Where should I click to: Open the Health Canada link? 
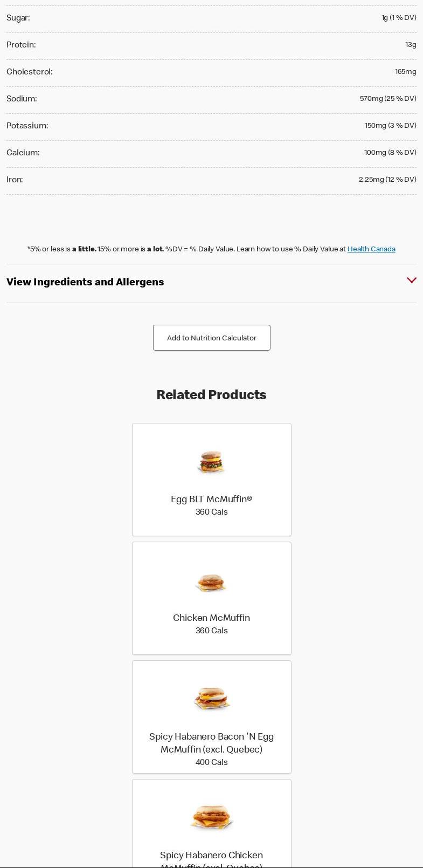point(371,249)
